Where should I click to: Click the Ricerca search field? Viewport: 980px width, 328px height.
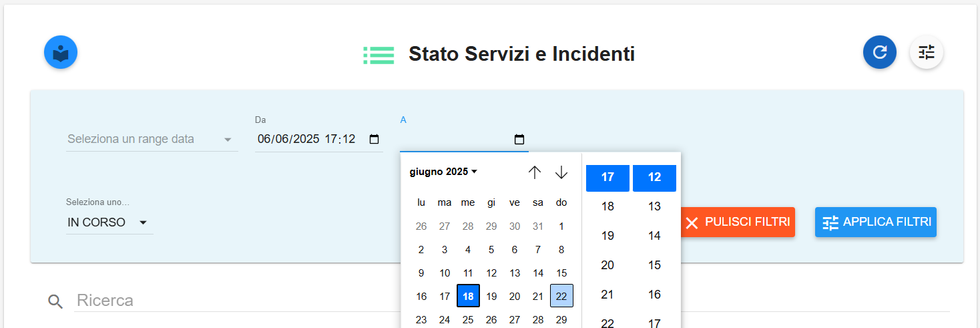pyautogui.click(x=511, y=300)
